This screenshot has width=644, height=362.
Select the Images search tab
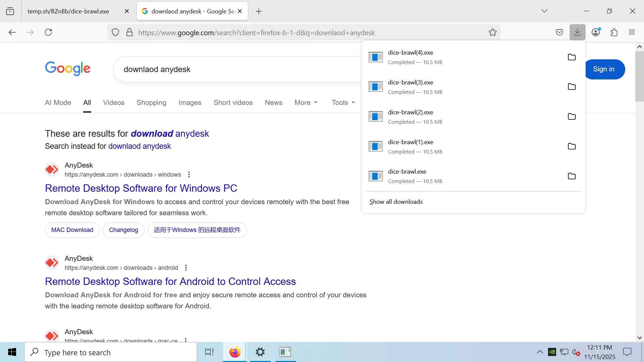click(x=190, y=103)
